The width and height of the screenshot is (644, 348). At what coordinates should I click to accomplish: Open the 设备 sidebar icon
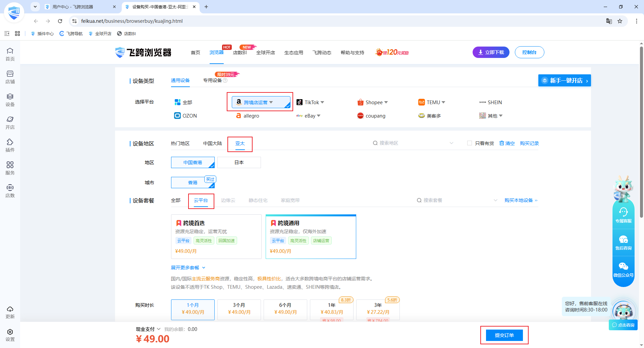pyautogui.click(x=10, y=100)
